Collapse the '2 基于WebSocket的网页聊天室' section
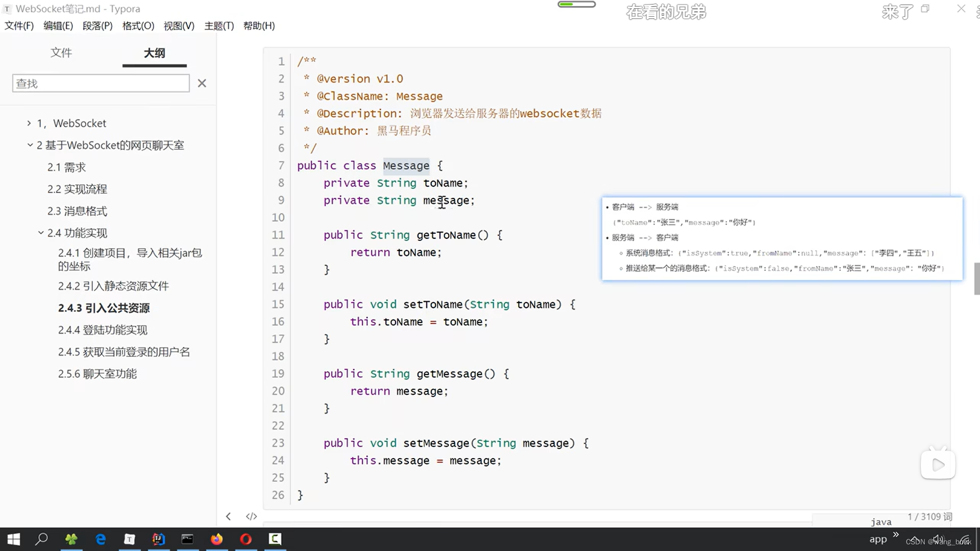 30,145
